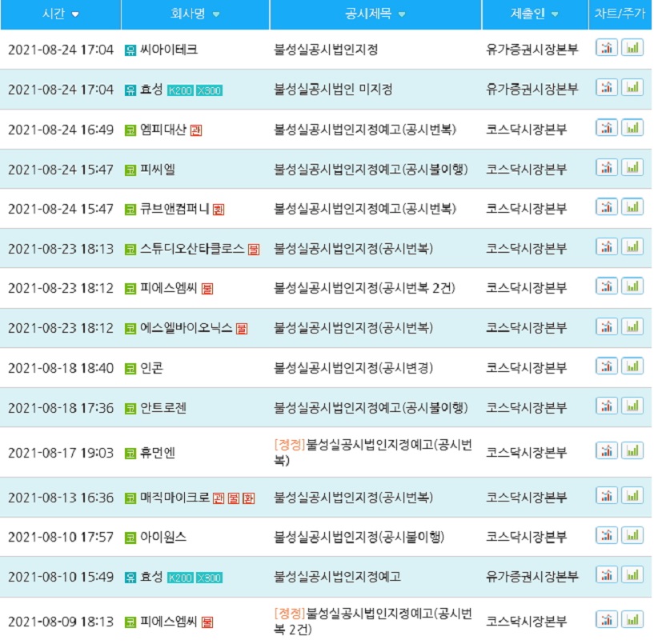This screenshot has height=644, width=654.
Task: Click the chart icon in 피씨엘 row
Action: click(x=606, y=167)
